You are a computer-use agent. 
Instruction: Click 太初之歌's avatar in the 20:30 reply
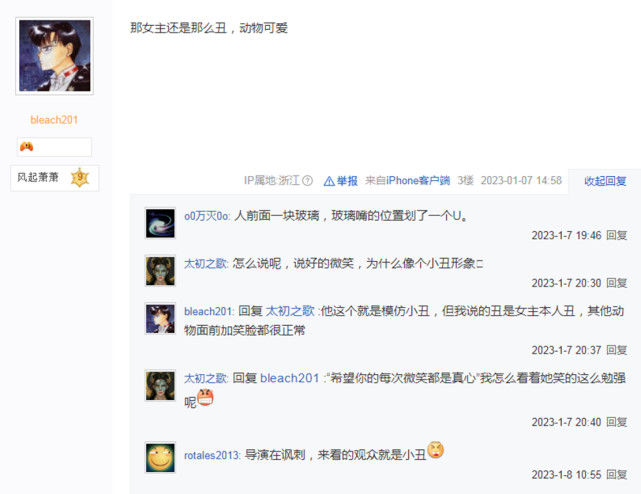pyautogui.click(x=160, y=271)
